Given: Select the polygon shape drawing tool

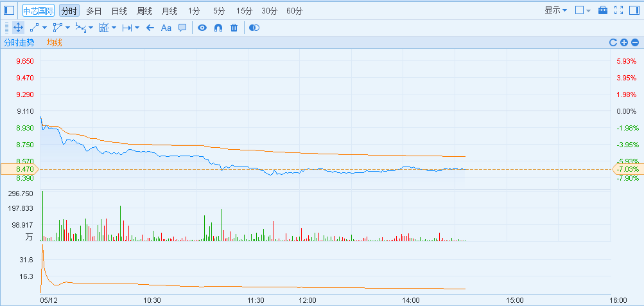Looking at the screenshot, I should tap(58, 28).
